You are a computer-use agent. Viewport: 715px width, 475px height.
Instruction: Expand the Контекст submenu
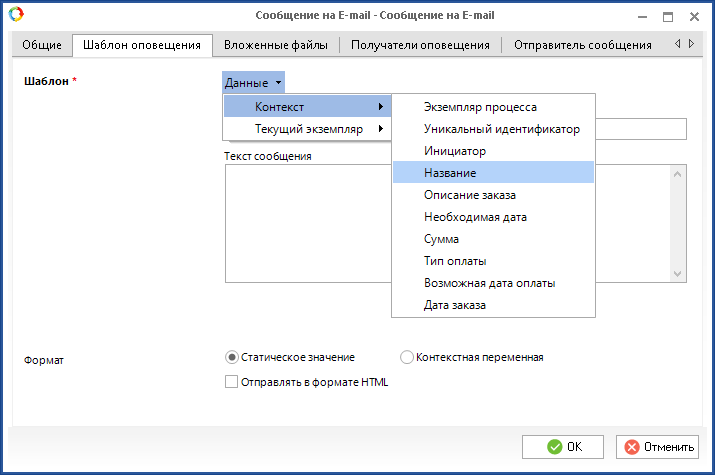point(306,106)
